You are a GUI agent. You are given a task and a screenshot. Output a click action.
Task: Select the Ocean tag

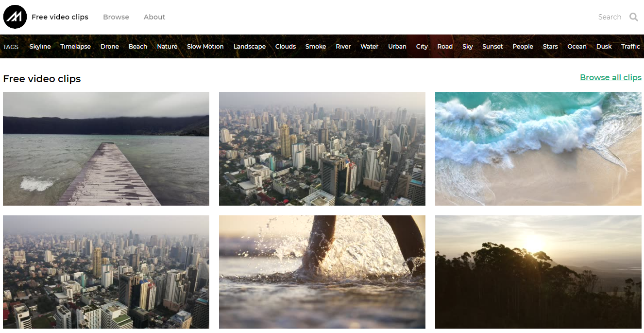(577, 47)
